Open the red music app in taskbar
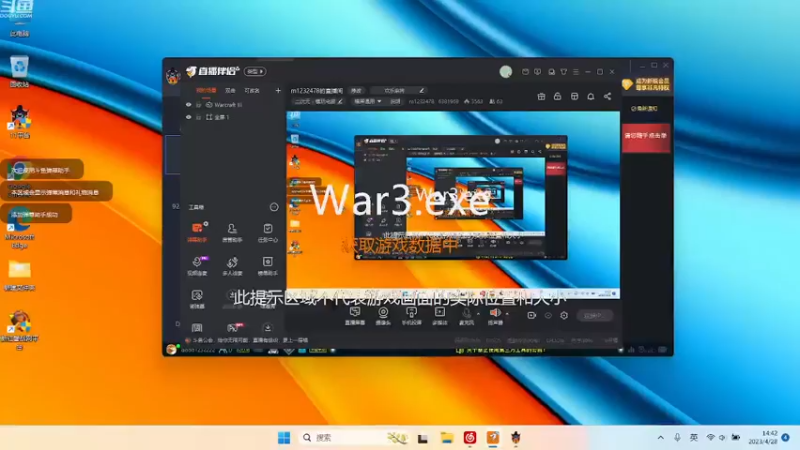This screenshot has height=450, width=800. pyautogui.click(x=470, y=438)
